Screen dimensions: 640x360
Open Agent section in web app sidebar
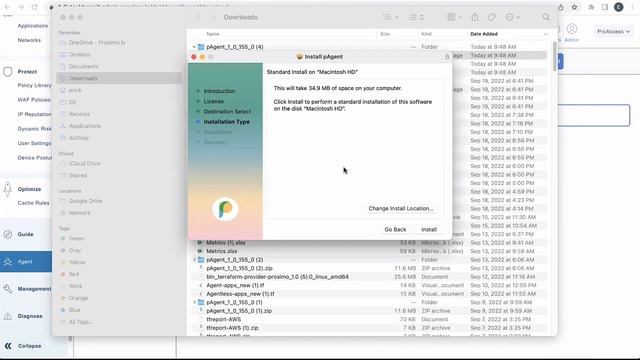point(26,262)
